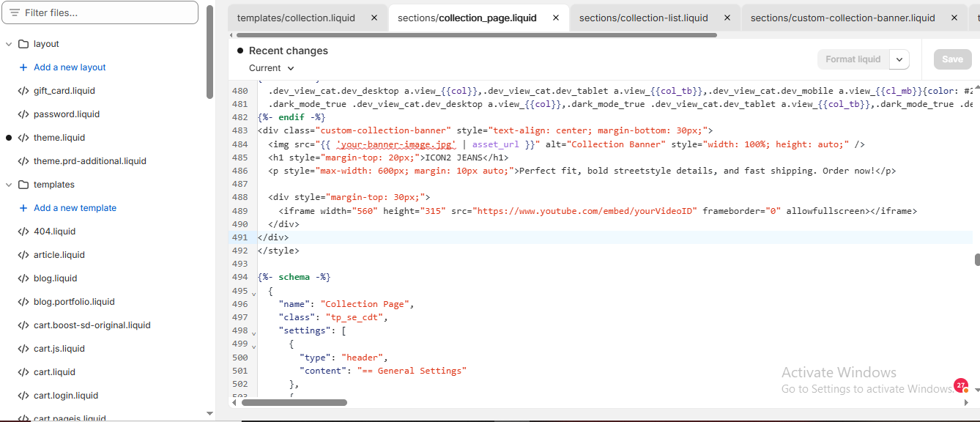The height and width of the screenshot is (422, 980).
Task: Click the red notification badge 27
Action: 961,385
